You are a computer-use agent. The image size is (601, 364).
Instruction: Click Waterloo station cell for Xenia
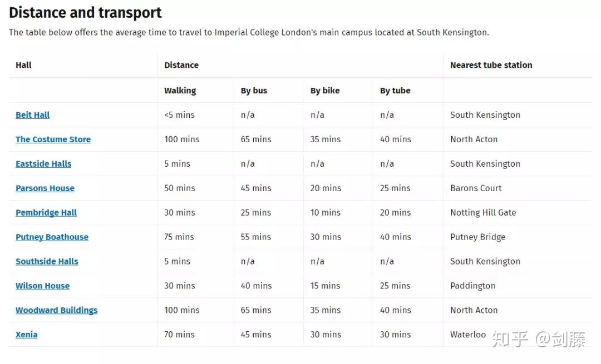point(468,335)
